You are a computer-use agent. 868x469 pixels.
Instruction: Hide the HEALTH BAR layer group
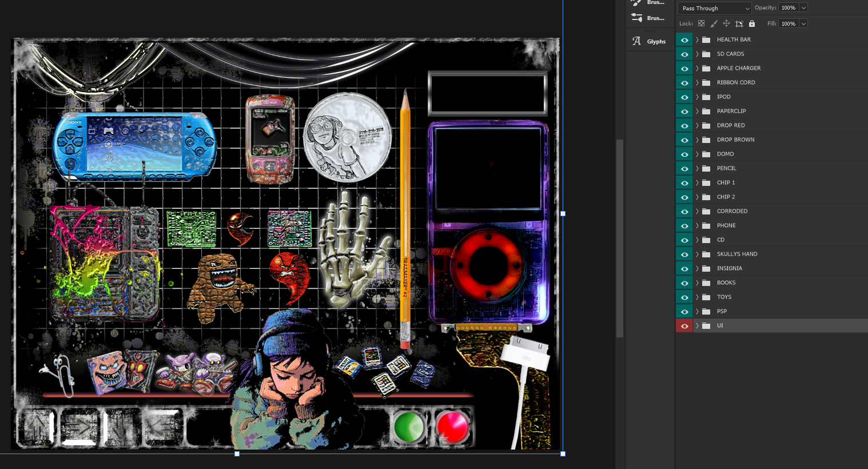coord(684,39)
